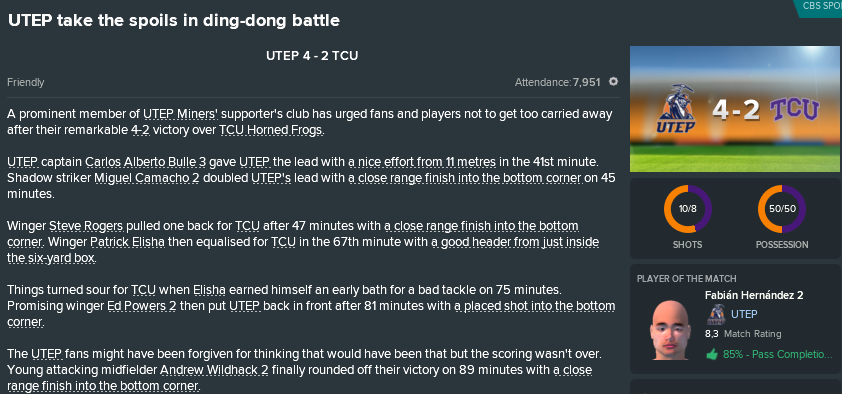This screenshot has width=842, height=394.
Task: Open the UTEP Miners' club link
Action: [180, 114]
